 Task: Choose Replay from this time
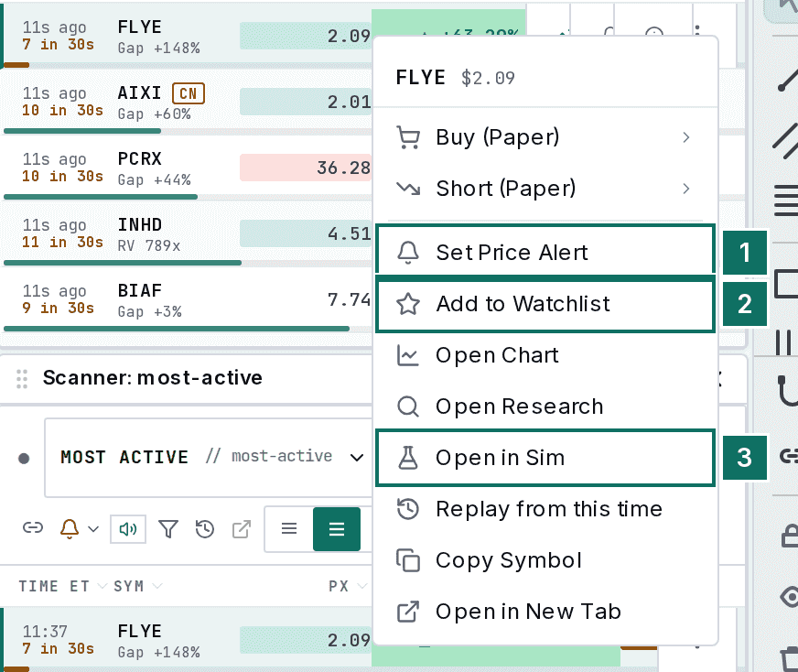(545, 509)
